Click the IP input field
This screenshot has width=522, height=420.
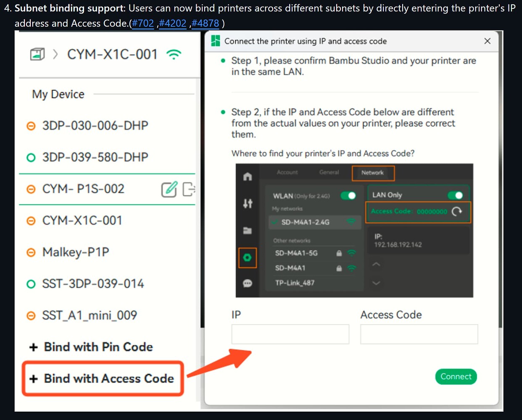tap(290, 334)
